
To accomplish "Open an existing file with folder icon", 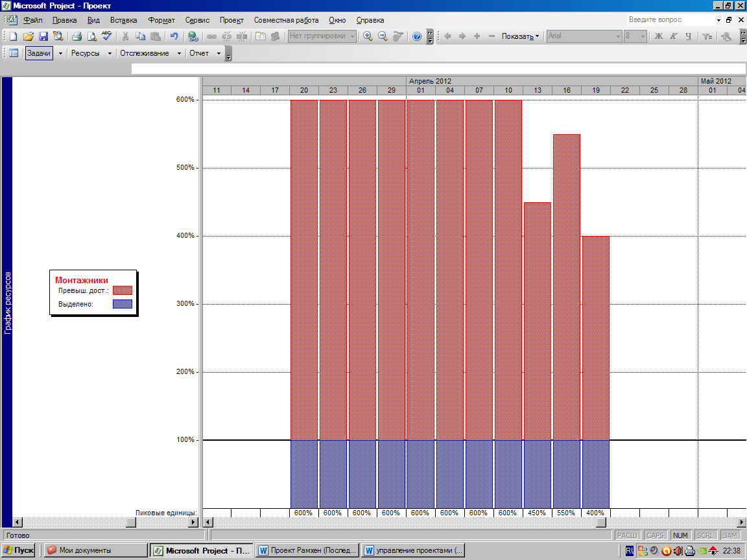I will [x=29, y=36].
